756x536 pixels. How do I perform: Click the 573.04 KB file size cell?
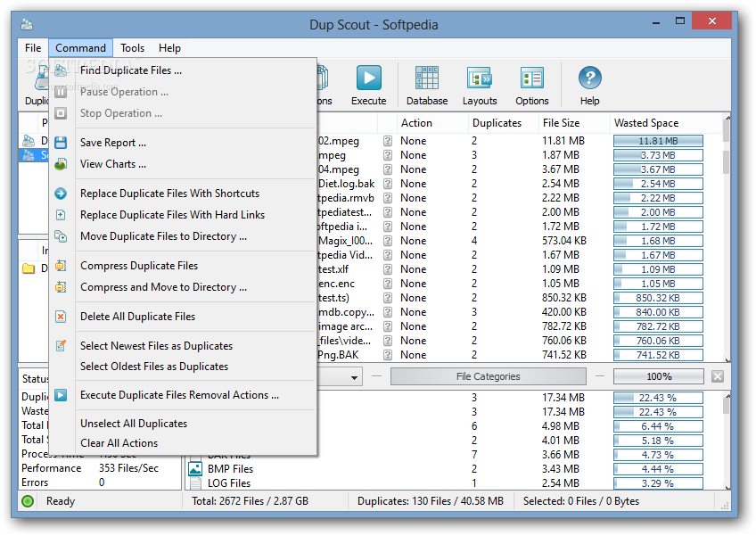(564, 241)
